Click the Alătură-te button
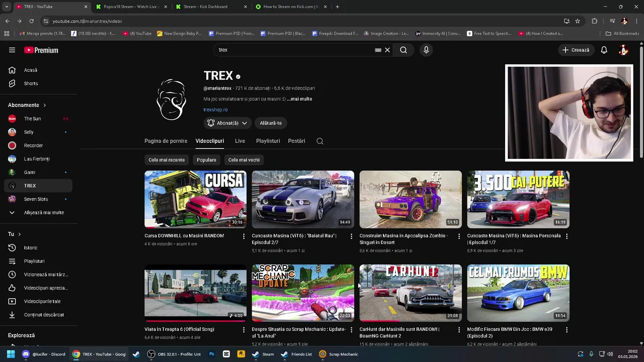 271,123
